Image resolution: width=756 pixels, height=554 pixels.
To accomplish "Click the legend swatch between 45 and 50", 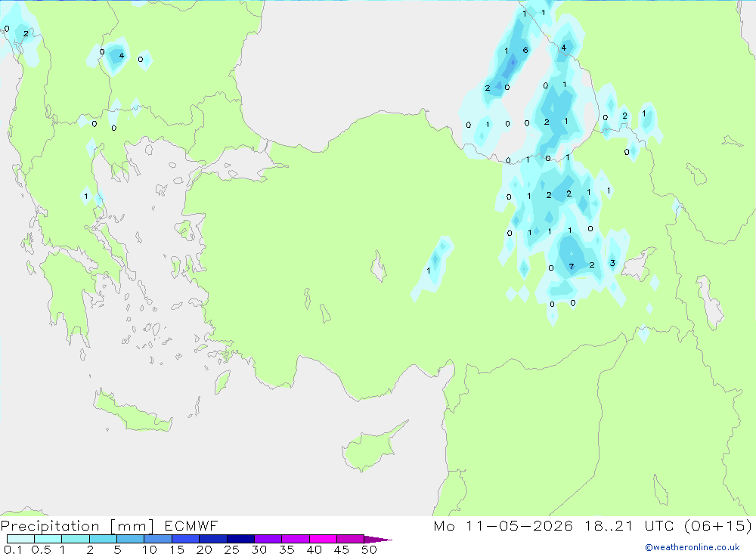I will tap(350, 539).
